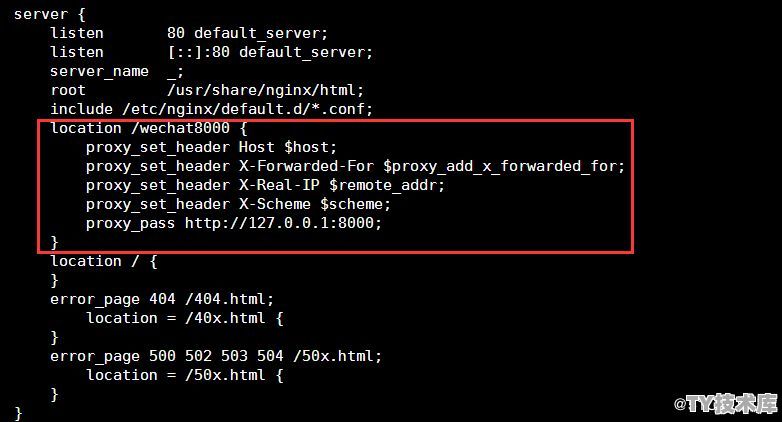782x422 pixels.
Task: Click the @TY技术库 watermark
Action: pyautogui.click(x=726, y=404)
